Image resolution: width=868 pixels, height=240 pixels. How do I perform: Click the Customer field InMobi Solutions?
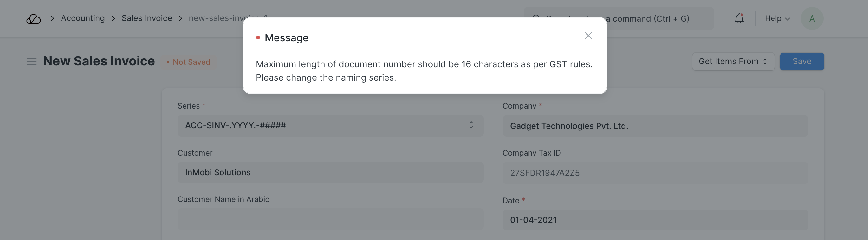(330, 172)
